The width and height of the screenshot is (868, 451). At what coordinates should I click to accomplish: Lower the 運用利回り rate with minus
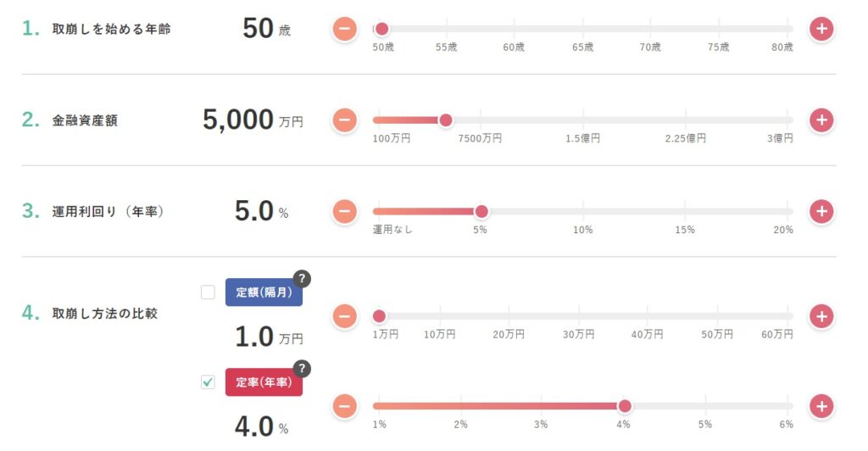344,211
